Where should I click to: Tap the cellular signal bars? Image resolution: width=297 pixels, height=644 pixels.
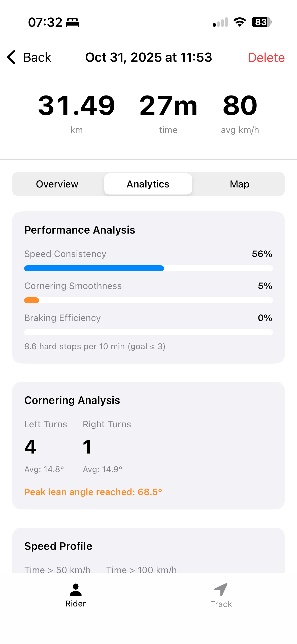[220, 22]
